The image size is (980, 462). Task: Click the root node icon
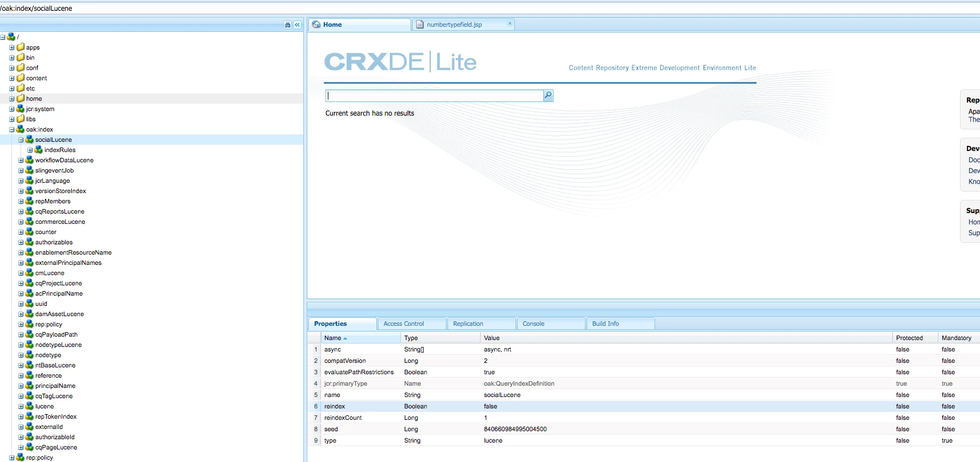point(11,37)
